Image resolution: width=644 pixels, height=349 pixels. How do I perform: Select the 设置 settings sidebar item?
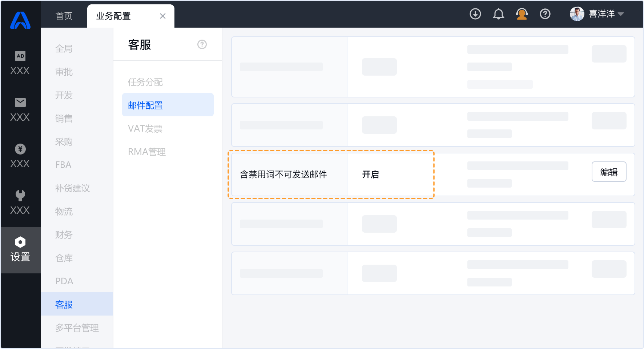pos(20,250)
